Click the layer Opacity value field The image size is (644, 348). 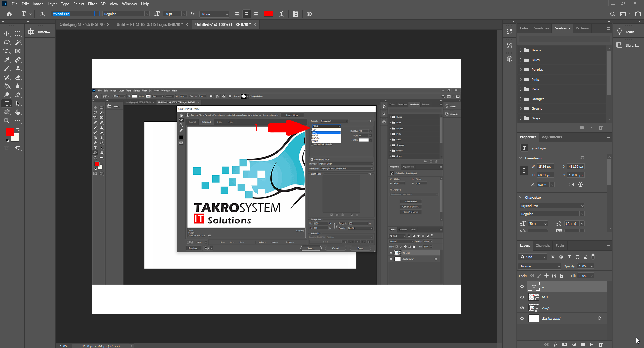tap(583, 266)
